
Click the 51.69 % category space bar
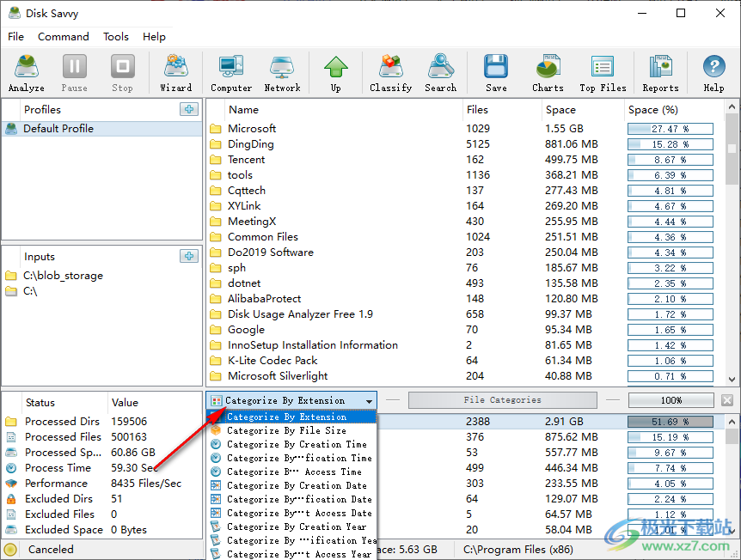[x=671, y=422]
